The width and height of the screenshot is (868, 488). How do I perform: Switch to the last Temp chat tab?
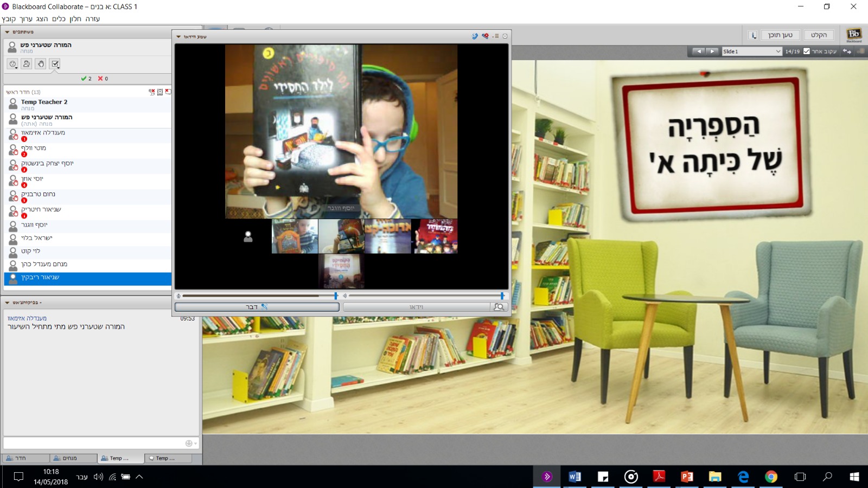pos(168,458)
